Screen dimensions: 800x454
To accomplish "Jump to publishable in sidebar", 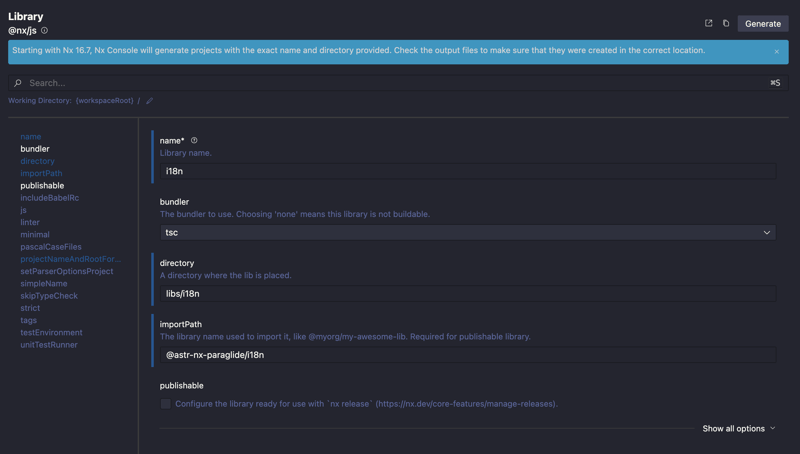I will point(42,186).
